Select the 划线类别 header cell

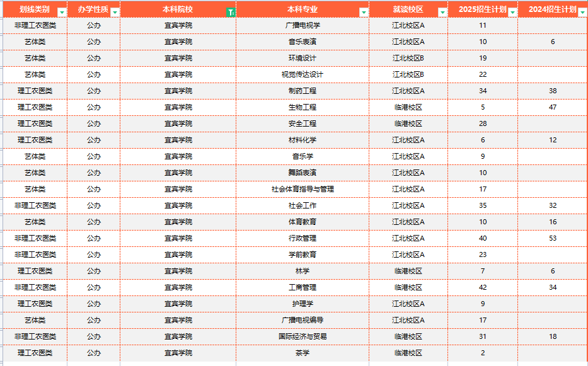point(35,9)
